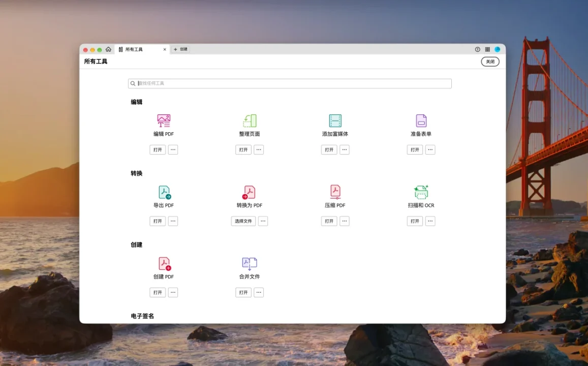This screenshot has height=366, width=588.
Task: Go to Home via house icon
Action: [108, 49]
